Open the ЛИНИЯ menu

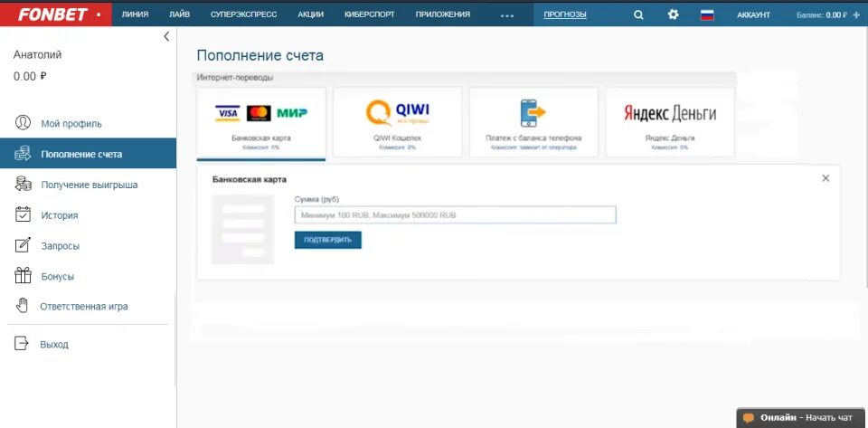point(135,15)
